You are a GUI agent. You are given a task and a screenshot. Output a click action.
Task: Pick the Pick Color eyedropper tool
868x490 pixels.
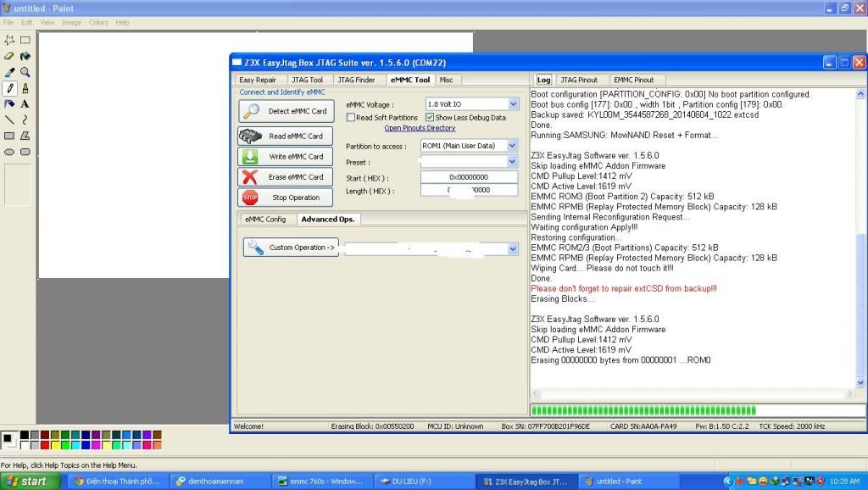click(9, 73)
